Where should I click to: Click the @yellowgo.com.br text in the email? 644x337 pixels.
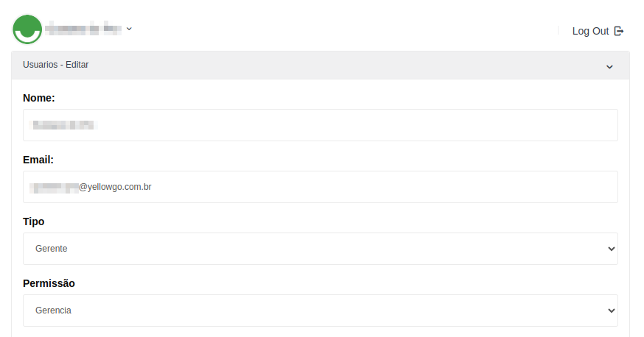tap(115, 187)
